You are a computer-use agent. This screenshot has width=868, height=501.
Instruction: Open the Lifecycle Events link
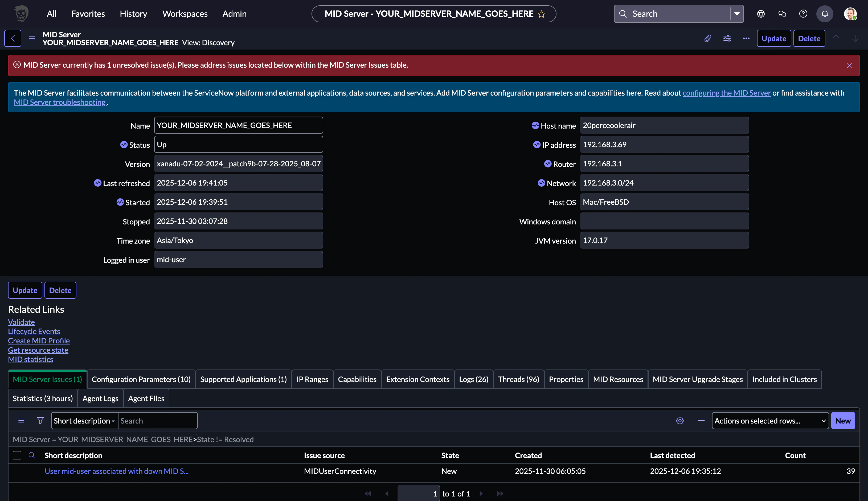click(x=34, y=331)
